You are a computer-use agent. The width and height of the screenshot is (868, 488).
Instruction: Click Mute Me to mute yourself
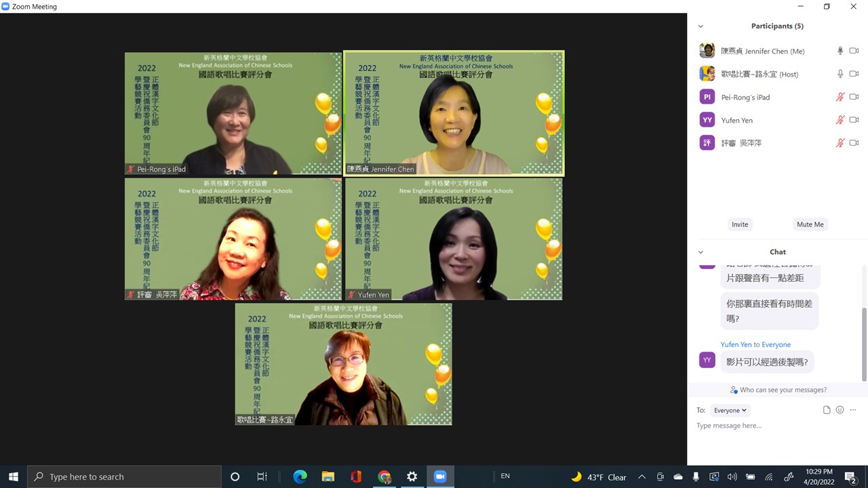(x=810, y=224)
